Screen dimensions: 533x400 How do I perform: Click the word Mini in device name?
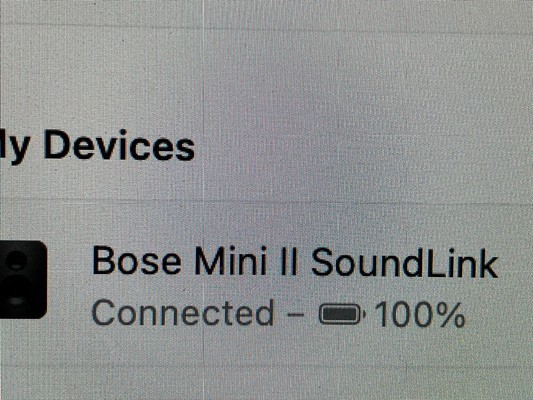pos(232,261)
